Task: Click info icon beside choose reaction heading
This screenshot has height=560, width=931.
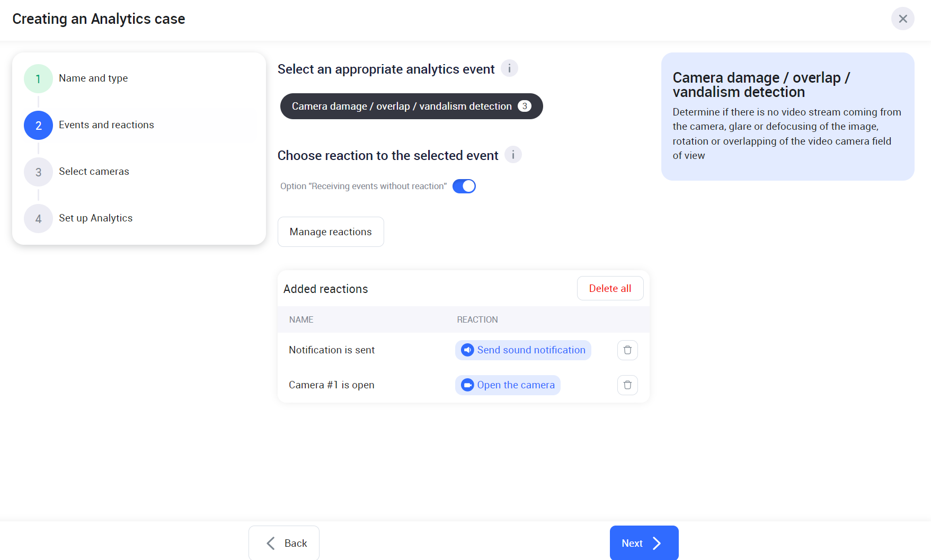Action: (x=513, y=155)
